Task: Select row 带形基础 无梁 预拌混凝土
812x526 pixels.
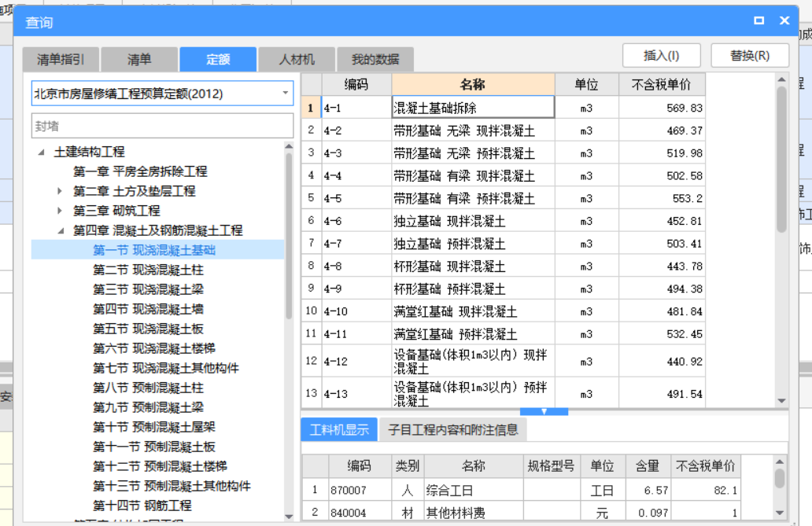Action: (503, 153)
